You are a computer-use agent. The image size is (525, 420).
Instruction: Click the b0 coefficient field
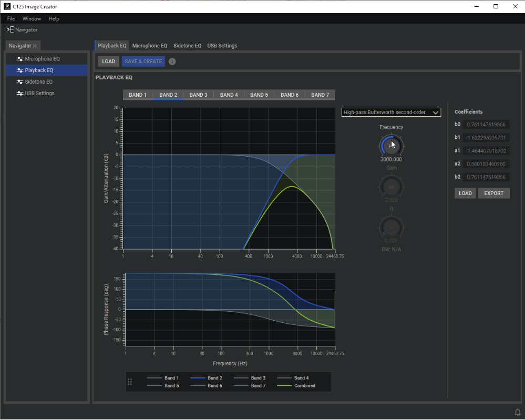point(486,125)
